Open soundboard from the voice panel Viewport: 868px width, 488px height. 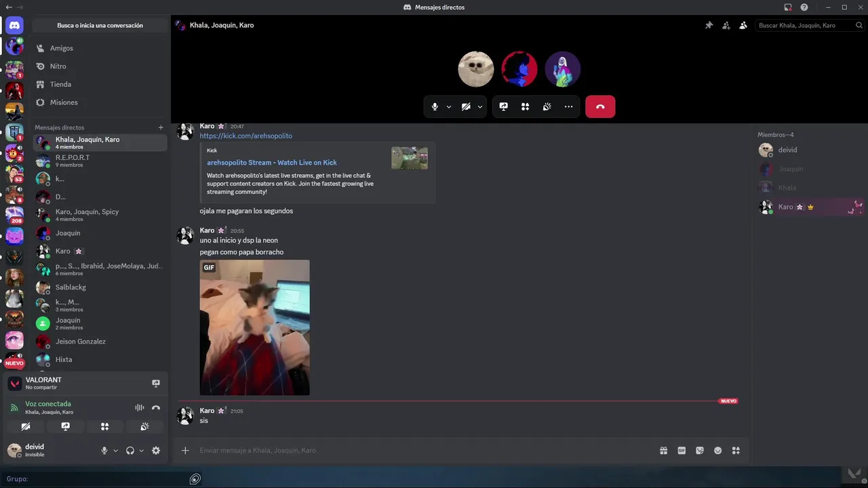144,426
